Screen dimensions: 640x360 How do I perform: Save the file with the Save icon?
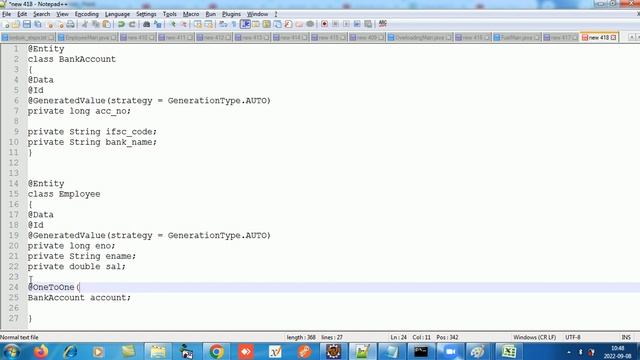pos(27,24)
